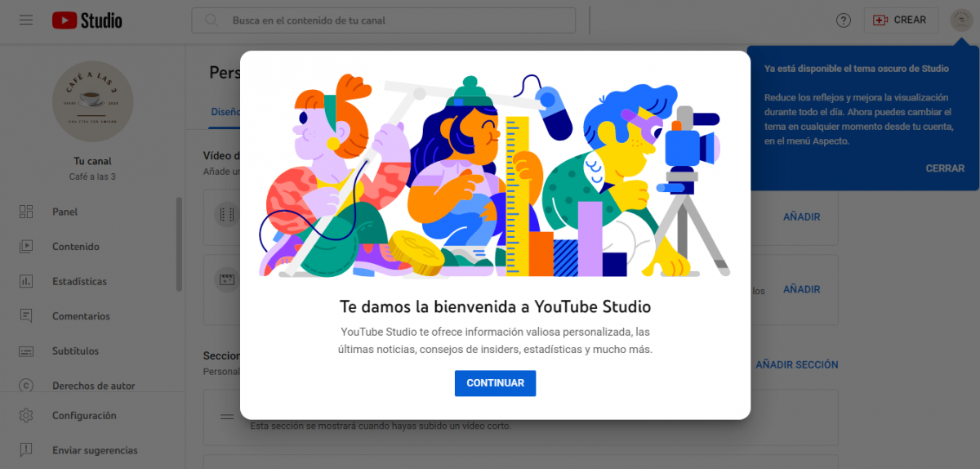
Task: Open the hamburger navigation menu
Action: [x=26, y=20]
